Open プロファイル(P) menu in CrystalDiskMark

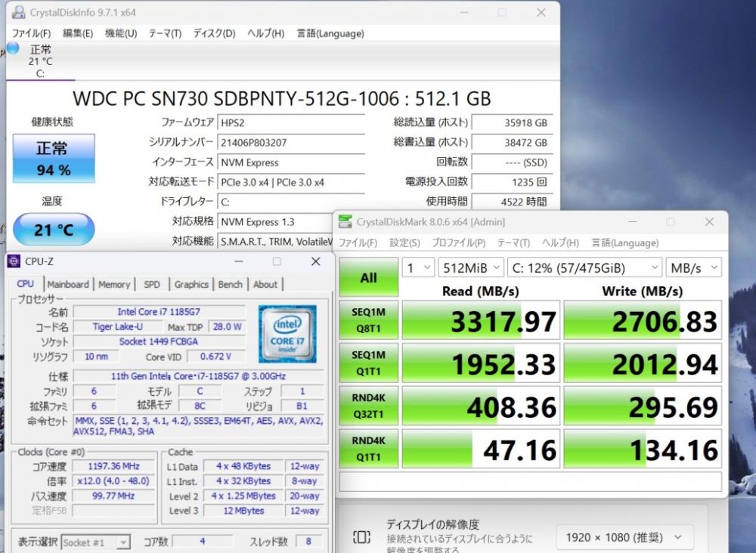point(459,243)
